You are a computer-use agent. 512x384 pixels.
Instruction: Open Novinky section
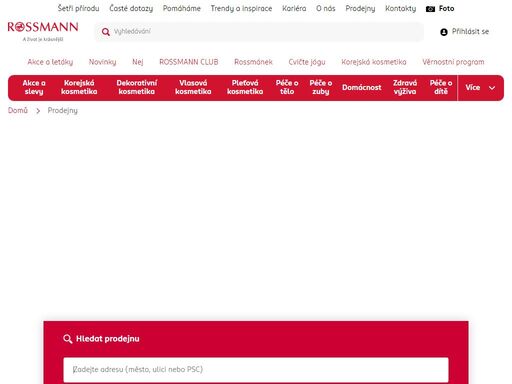[x=102, y=62]
